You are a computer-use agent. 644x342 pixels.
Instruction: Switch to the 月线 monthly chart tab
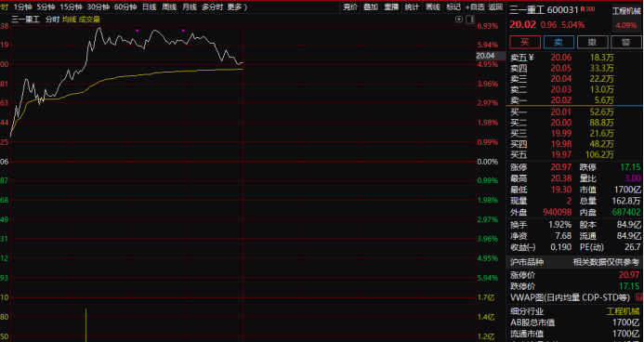190,7
